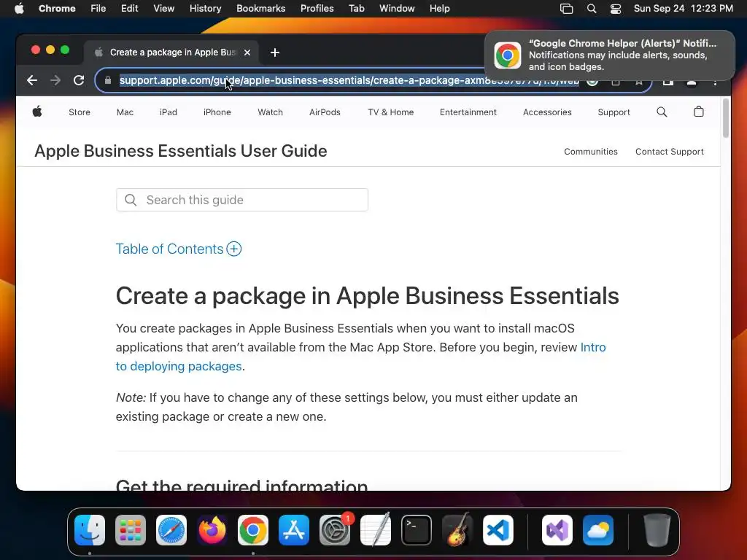Screen dimensions: 747x560
Task: Open Terminal from the dock
Action: click(x=417, y=530)
